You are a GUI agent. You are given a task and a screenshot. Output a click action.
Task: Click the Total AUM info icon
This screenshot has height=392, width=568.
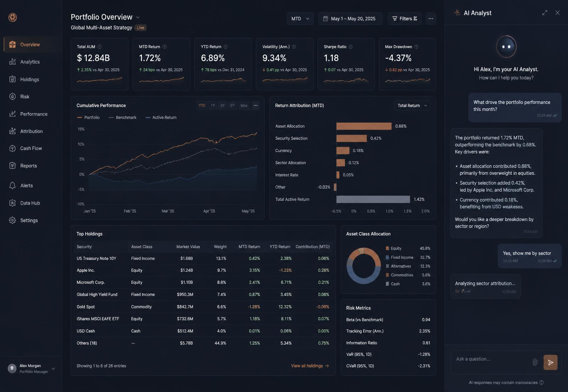tap(99, 47)
